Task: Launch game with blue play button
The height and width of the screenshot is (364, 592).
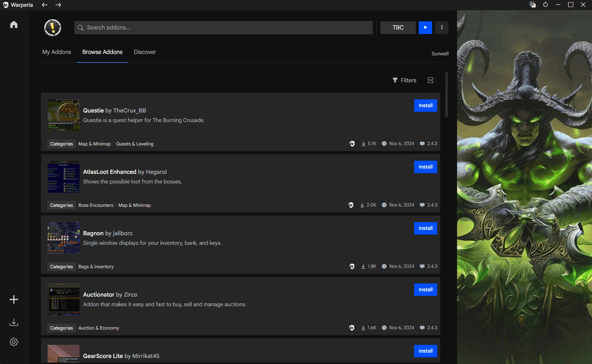Action: pos(425,28)
